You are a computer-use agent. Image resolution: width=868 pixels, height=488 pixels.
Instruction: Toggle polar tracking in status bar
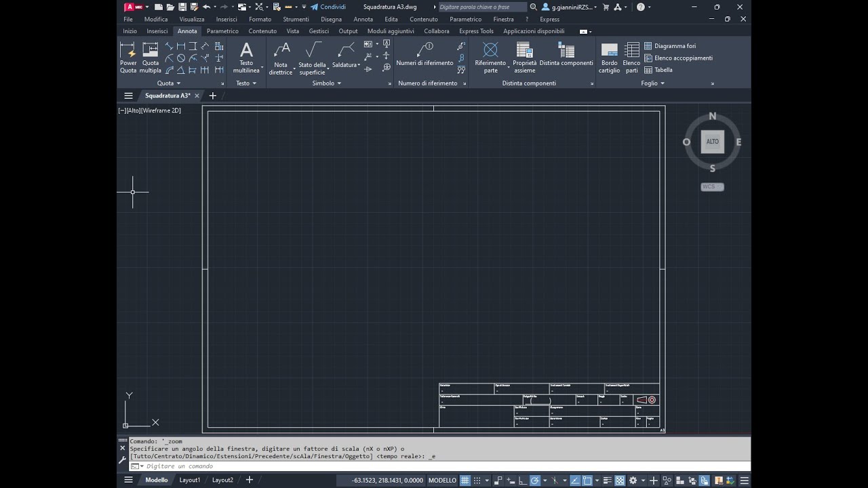(534, 480)
